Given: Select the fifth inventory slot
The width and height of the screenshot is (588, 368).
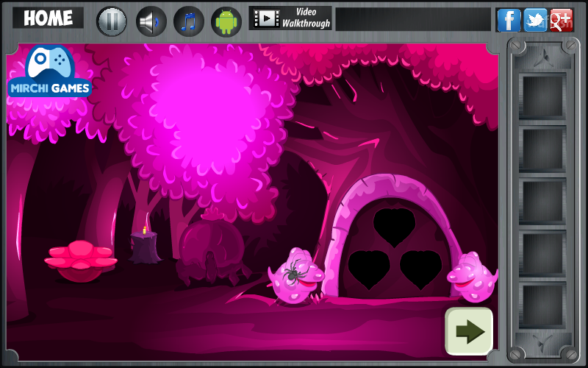Looking at the screenshot, I should [542, 306].
